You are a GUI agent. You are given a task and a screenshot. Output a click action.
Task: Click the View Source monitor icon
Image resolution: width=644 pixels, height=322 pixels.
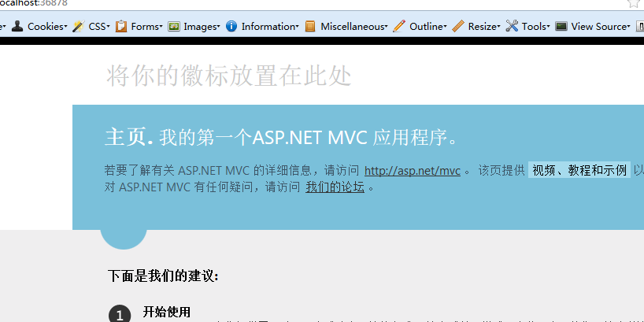(x=561, y=26)
